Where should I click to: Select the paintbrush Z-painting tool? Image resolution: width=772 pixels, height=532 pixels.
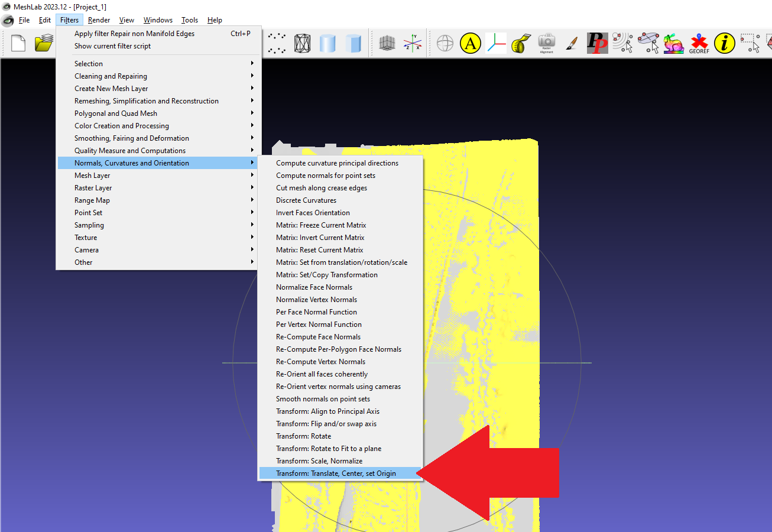[x=572, y=43]
